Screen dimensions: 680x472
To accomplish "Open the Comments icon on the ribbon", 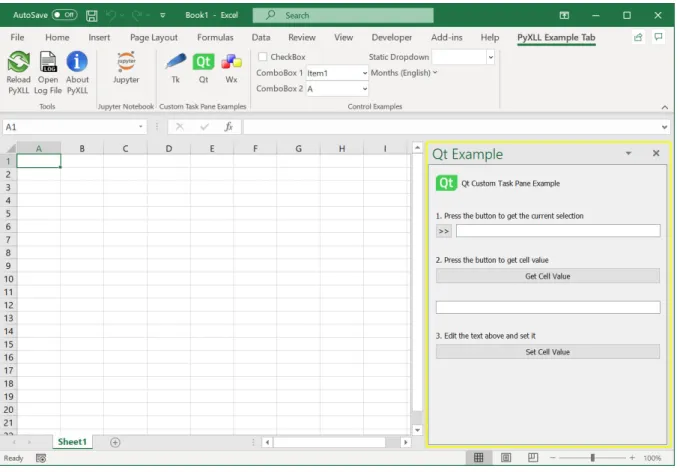I will [658, 37].
